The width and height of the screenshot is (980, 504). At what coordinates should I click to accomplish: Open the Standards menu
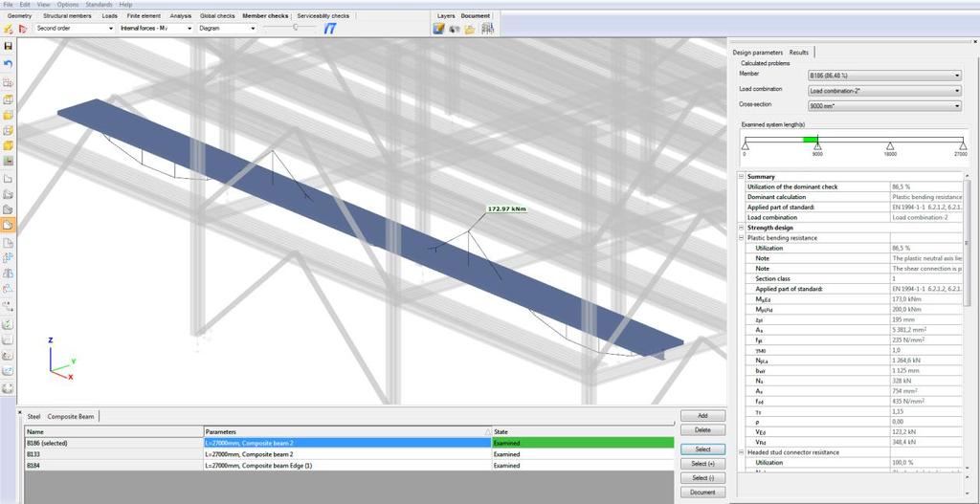point(99,5)
